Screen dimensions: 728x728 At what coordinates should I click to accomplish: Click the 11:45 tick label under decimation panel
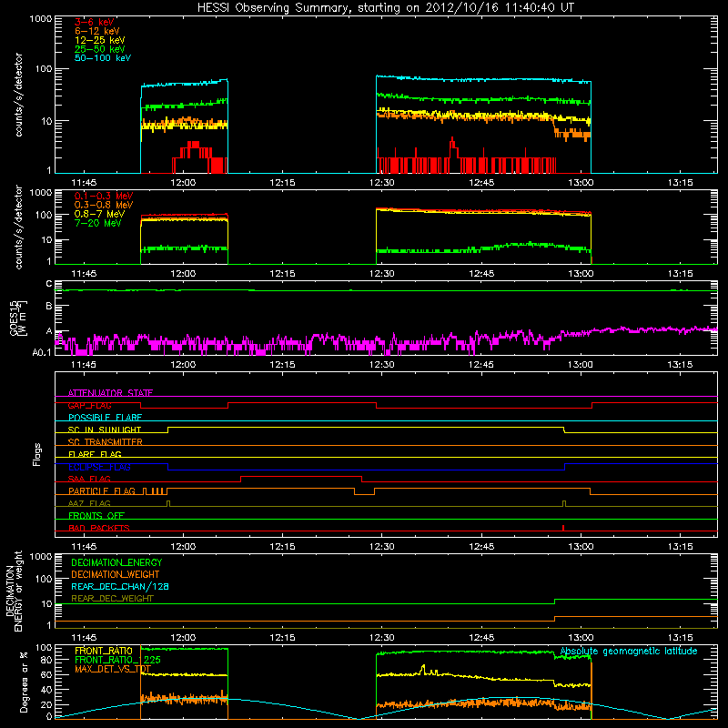tap(84, 638)
